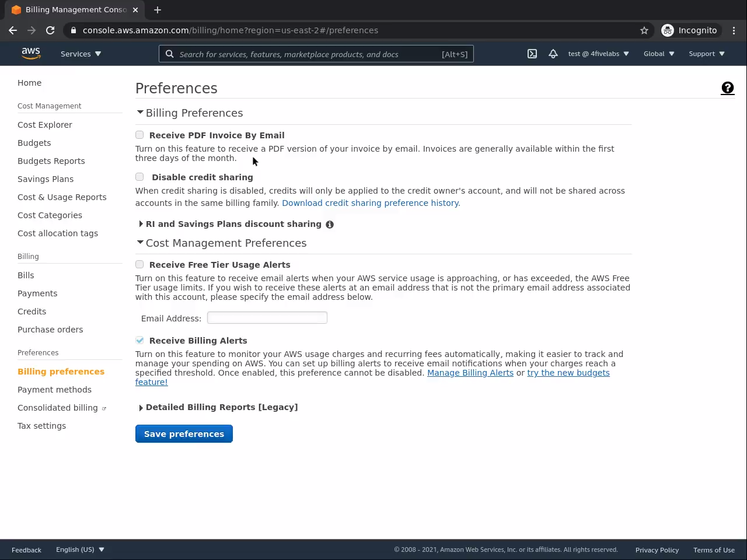This screenshot has width=747, height=560.
Task: Open the Terms of Use link
Action: (714, 550)
